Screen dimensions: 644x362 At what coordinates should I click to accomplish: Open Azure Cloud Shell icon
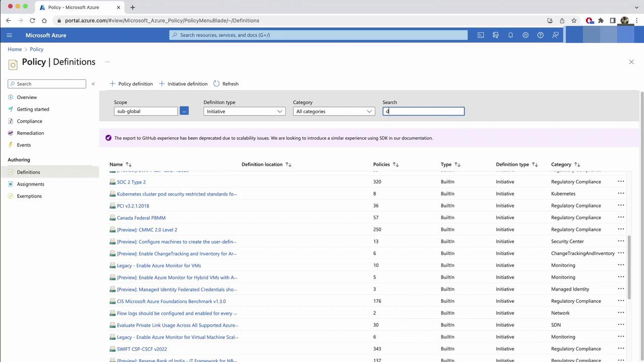[480, 35]
